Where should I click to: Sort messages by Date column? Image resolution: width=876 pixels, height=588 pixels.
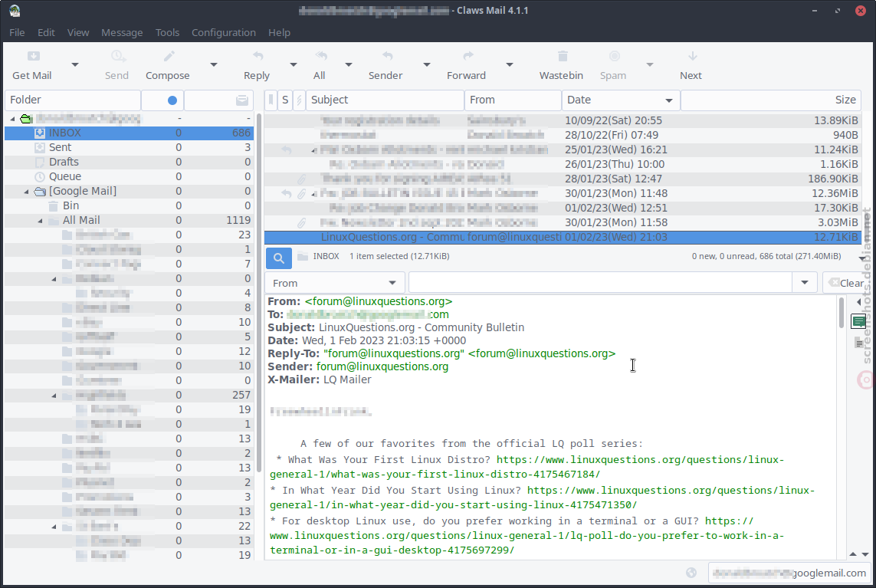tap(621, 100)
